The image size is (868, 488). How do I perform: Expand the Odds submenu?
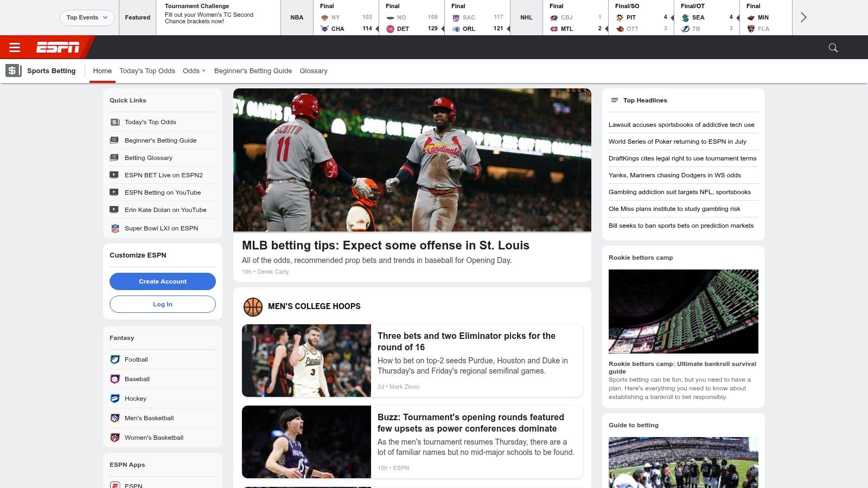(x=194, y=71)
